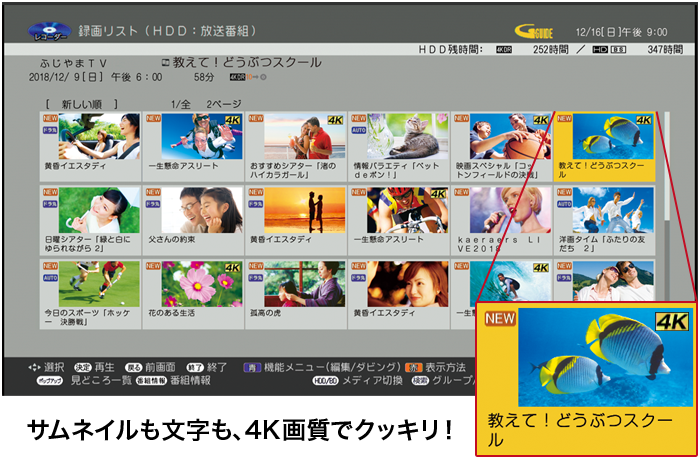Click the AUTO badge on 洋画タイム ふたりの友だち
The width and height of the screenshot is (700, 460).
[x=564, y=204]
